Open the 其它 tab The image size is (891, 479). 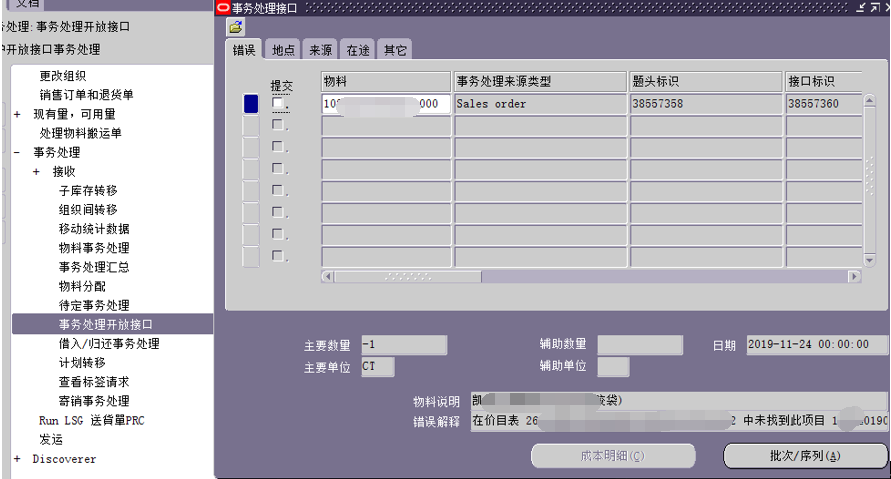point(395,50)
